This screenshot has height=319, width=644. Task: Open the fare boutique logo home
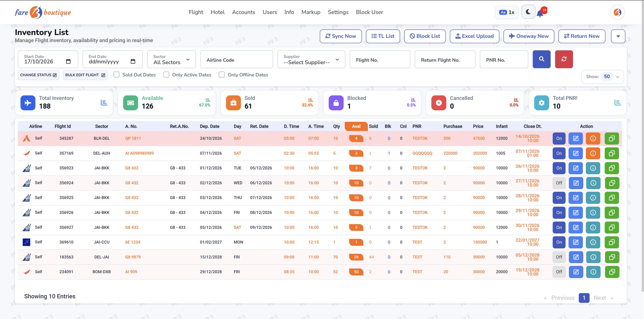click(x=43, y=12)
